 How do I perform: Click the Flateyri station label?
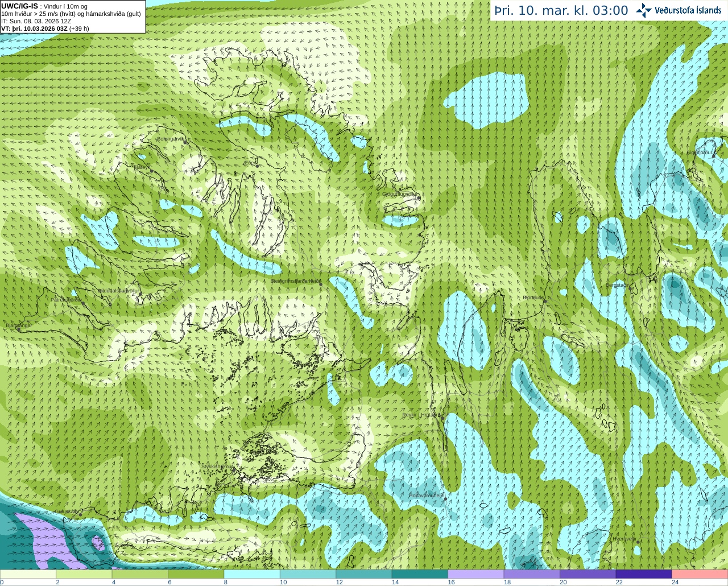[142, 167]
